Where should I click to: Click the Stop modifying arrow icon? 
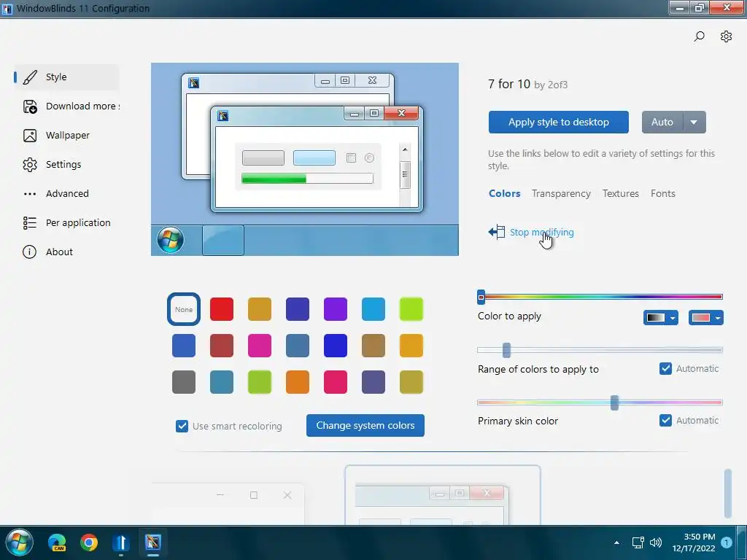click(x=496, y=232)
